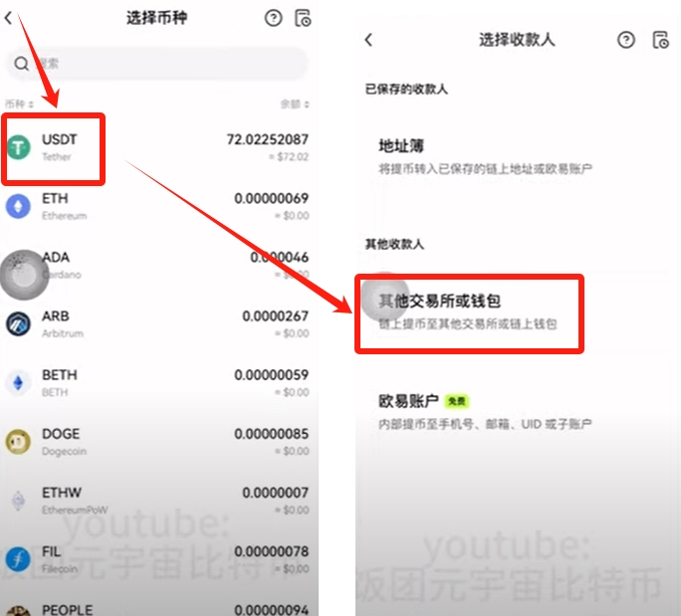This screenshot has height=616, width=681.
Task: Sort the list by 余额 column
Action: coord(295,104)
